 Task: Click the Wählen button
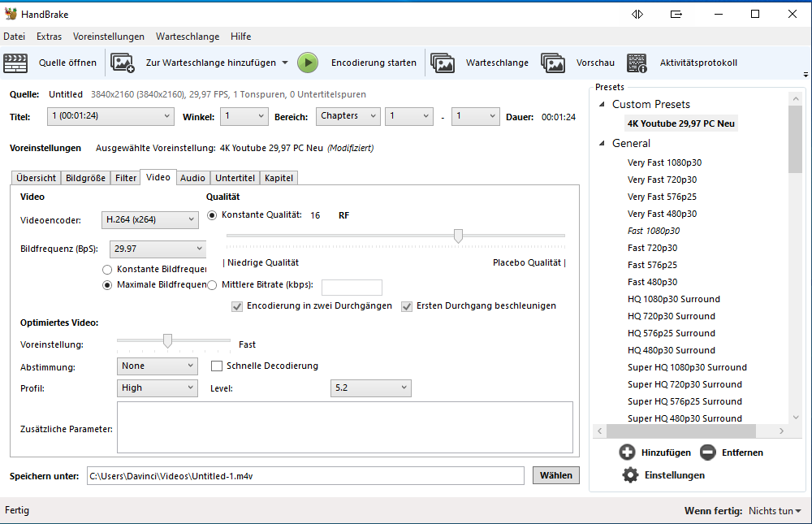[x=556, y=475]
